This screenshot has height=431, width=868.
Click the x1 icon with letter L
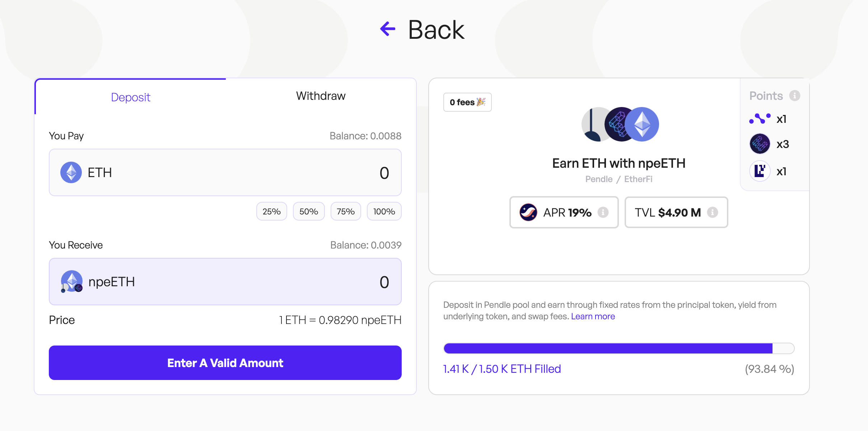[760, 171]
